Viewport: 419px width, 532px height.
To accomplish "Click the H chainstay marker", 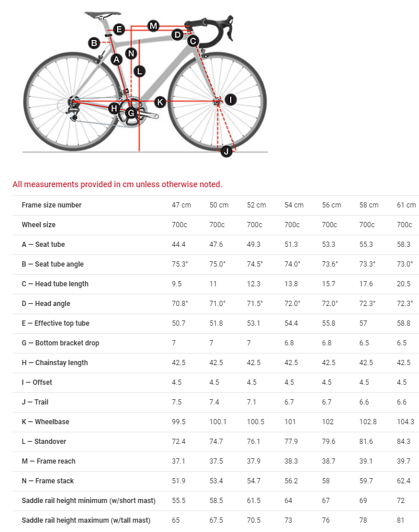I will tap(114, 108).
